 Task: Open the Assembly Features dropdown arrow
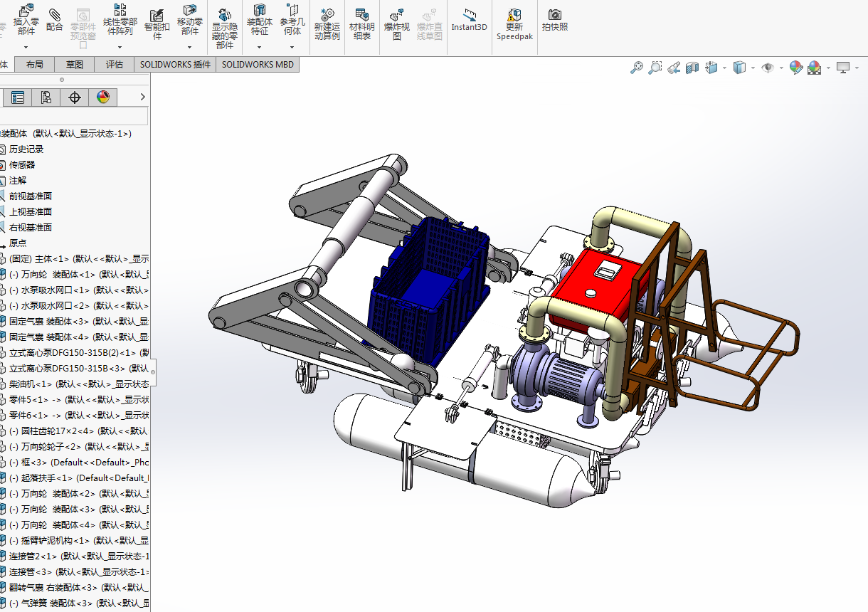(x=260, y=48)
